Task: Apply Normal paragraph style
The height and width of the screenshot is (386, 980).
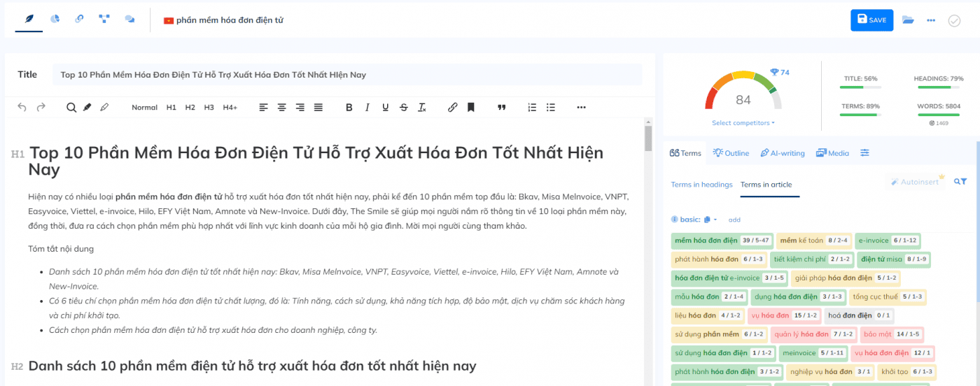Action: (144, 107)
